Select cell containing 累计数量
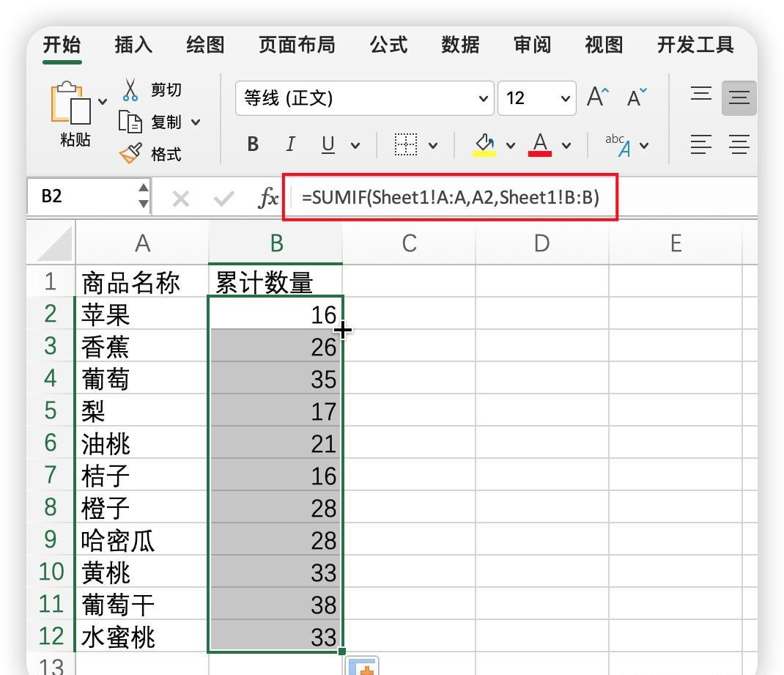The width and height of the screenshot is (784, 675). (276, 281)
